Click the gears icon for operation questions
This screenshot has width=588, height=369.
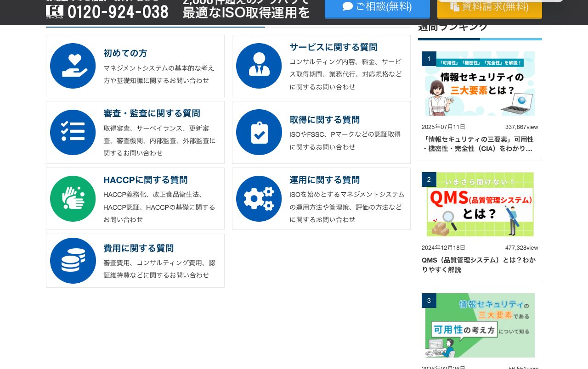259,199
